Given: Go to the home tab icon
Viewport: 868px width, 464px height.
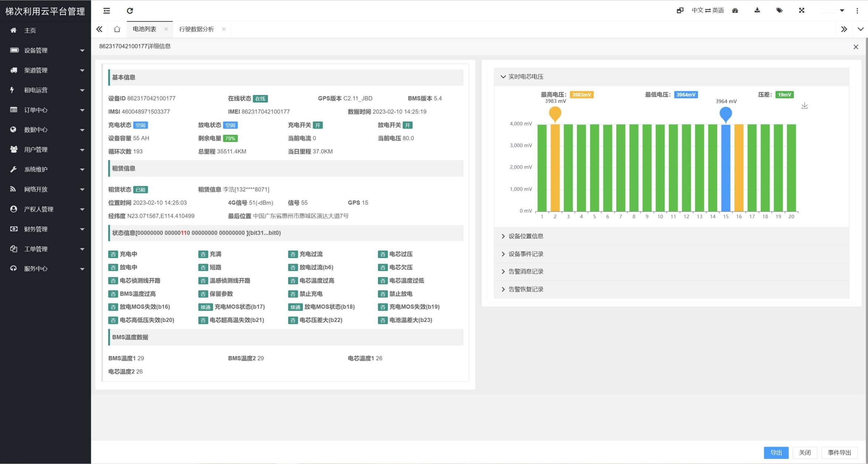Looking at the screenshot, I should click(117, 29).
